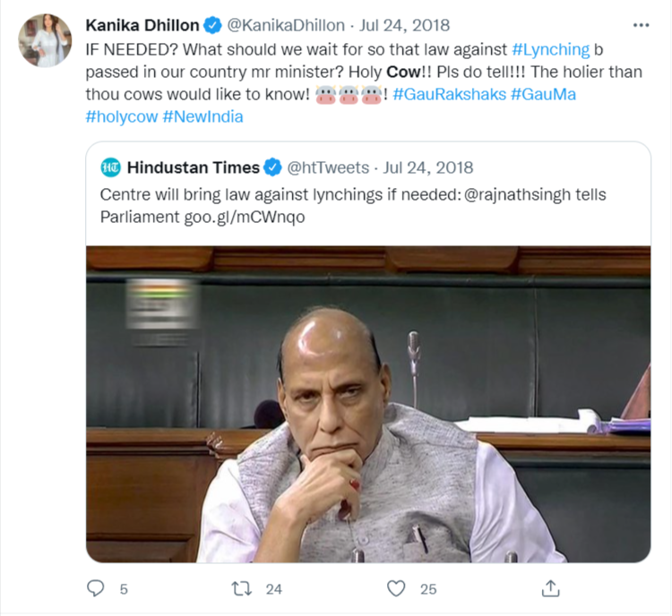Open the #GauRakshaks hashtag link
672x616 pixels.
tap(448, 94)
